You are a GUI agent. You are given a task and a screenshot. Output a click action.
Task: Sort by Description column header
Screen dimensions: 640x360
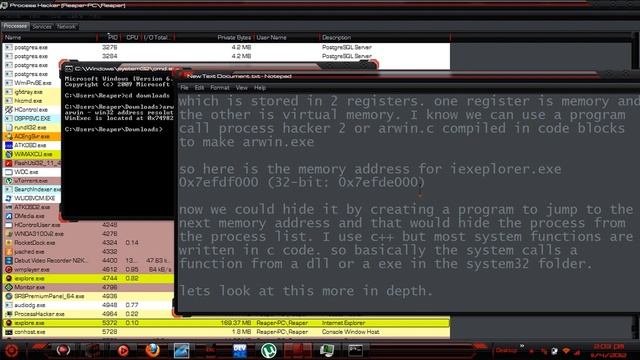tap(385, 37)
